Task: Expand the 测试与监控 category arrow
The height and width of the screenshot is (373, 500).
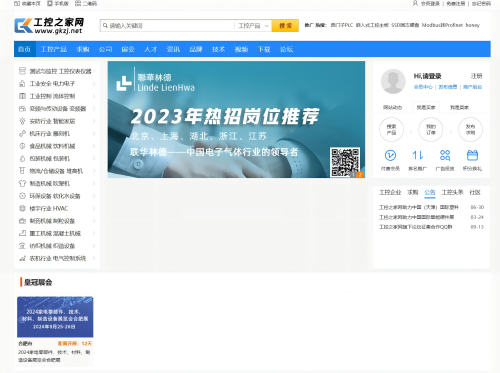Action: (x=94, y=71)
